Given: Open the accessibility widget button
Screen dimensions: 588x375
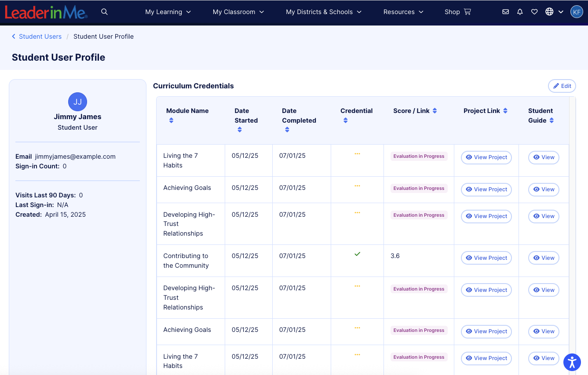Looking at the screenshot, I should point(572,362).
